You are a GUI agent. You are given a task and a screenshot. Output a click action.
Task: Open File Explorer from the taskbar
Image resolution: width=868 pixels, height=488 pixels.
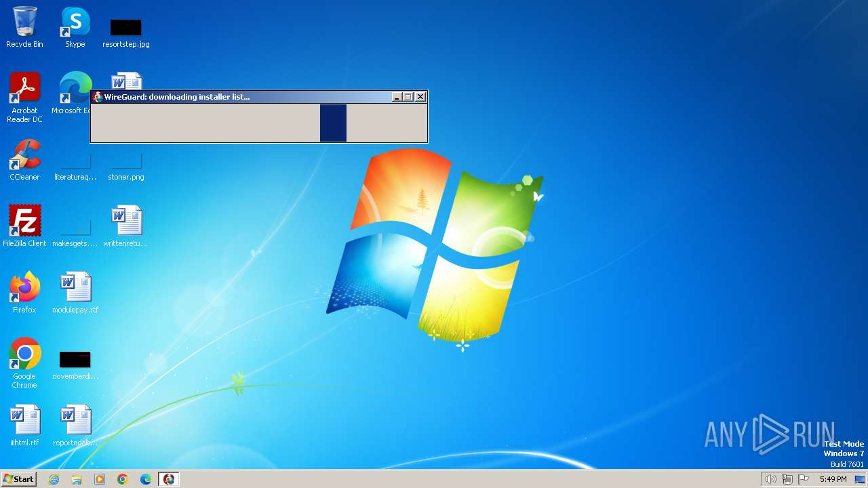[77, 479]
